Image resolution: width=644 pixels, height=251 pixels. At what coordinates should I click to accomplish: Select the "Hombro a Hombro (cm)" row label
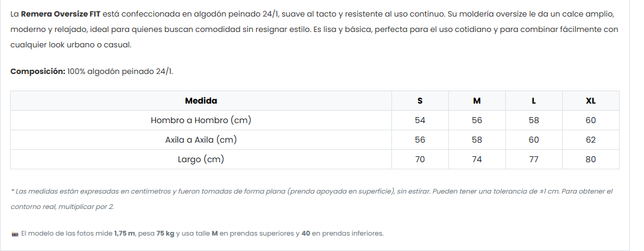point(201,120)
